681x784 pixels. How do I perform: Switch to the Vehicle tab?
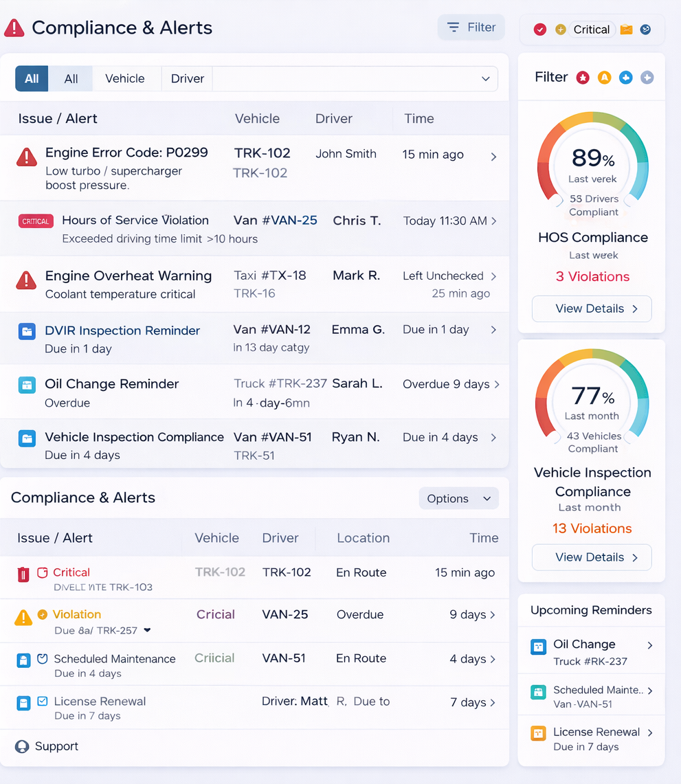click(x=126, y=78)
